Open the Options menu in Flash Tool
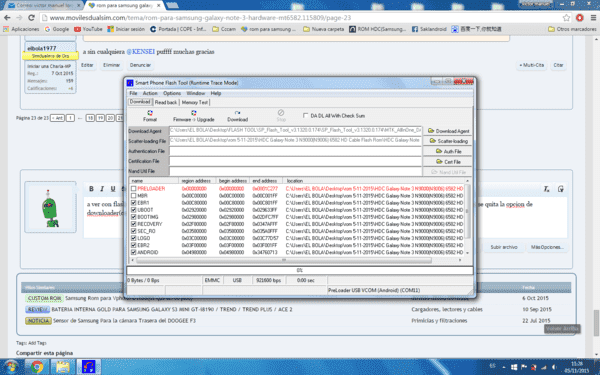This screenshot has height=375, width=600. coord(172,93)
